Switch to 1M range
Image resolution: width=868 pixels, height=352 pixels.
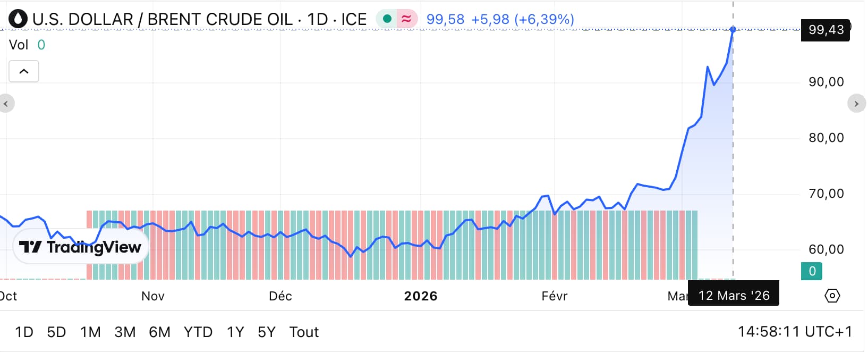point(90,332)
